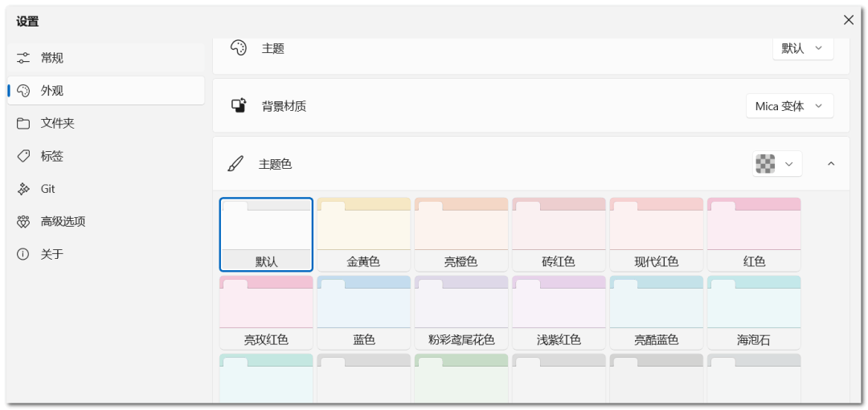Click the 标签 tag icon in sidebar

[x=23, y=156]
